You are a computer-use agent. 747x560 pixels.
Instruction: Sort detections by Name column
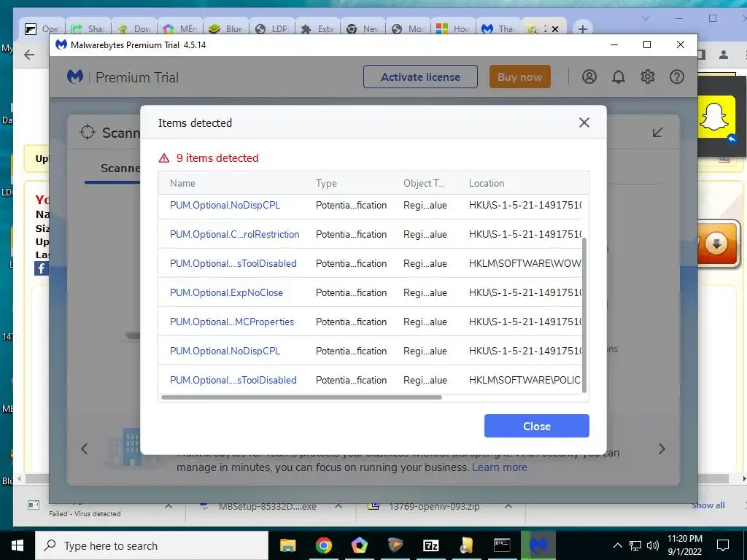coord(182,183)
